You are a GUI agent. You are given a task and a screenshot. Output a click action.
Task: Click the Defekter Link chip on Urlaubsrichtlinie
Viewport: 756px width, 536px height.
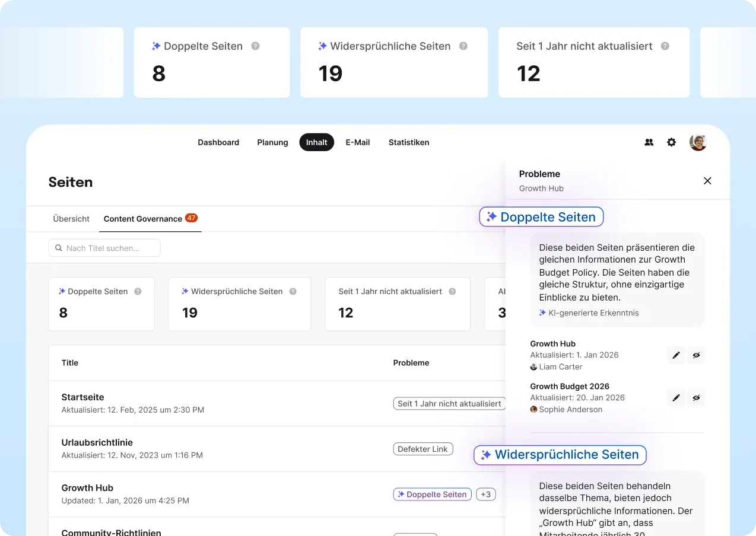423,449
